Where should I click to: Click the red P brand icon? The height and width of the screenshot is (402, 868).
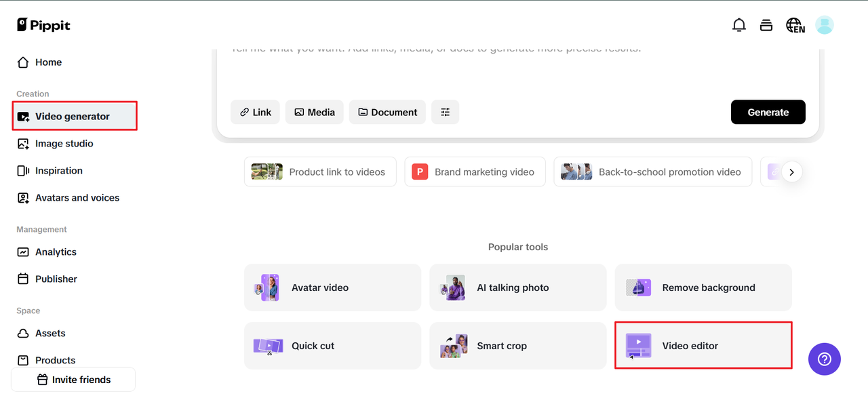coord(420,172)
